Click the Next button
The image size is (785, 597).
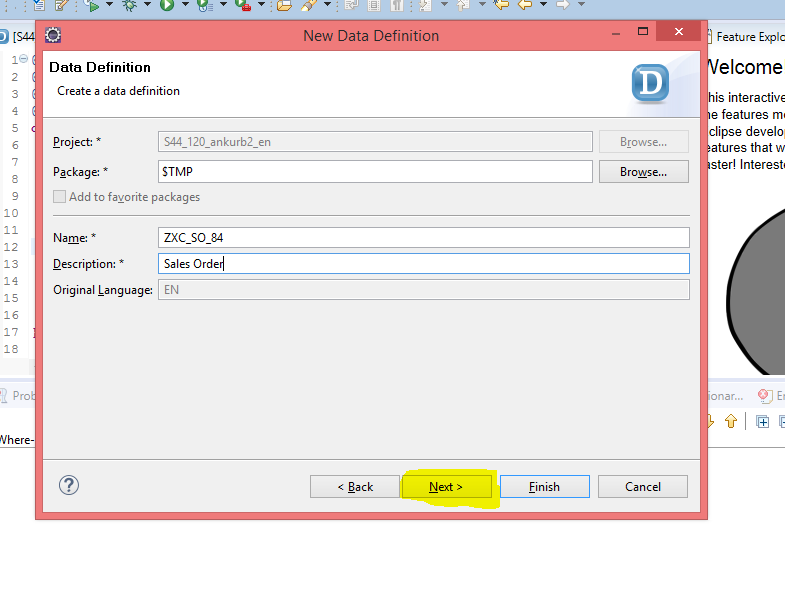point(446,487)
